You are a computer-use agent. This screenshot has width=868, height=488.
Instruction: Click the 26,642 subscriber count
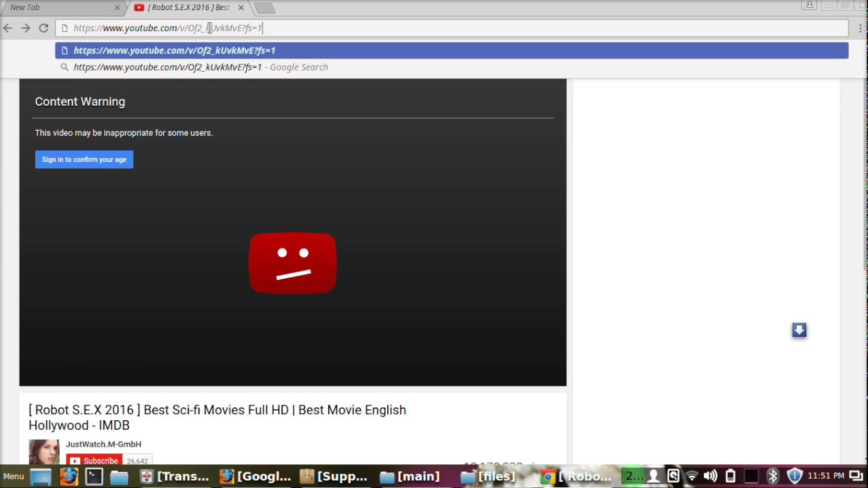137,461
